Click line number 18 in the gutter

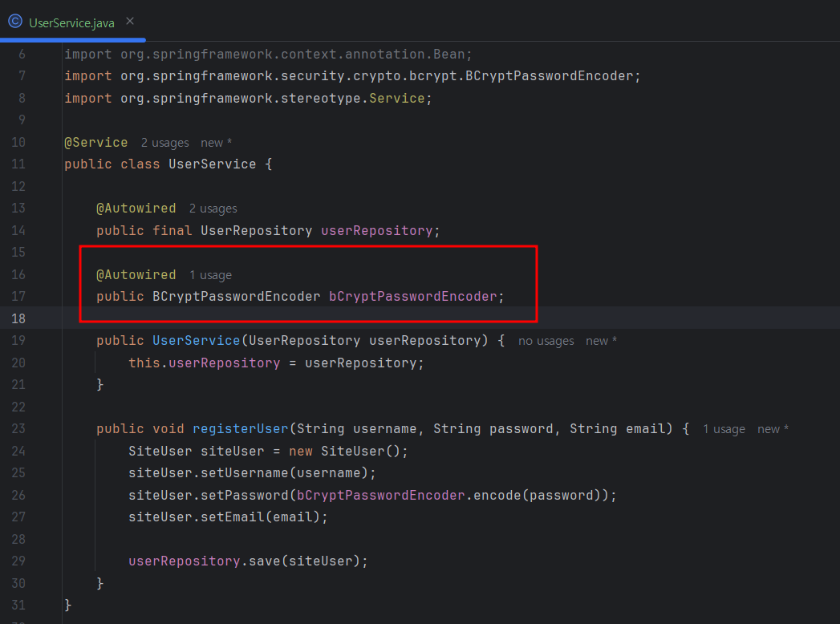[x=18, y=318]
